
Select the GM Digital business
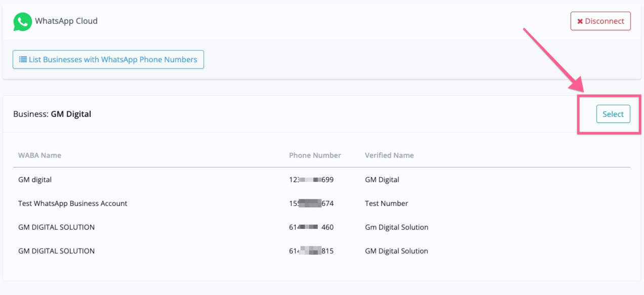click(613, 114)
